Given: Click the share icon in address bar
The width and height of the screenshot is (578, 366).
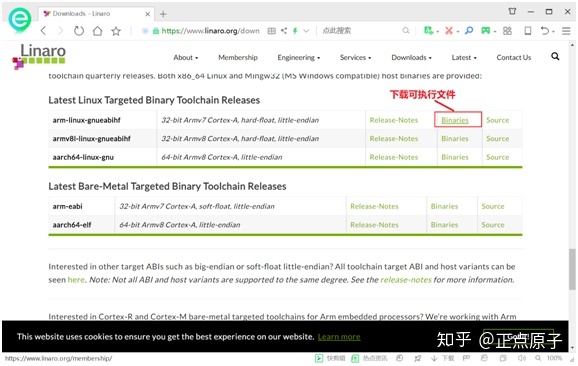Looking at the screenshot, I should tap(283, 31).
